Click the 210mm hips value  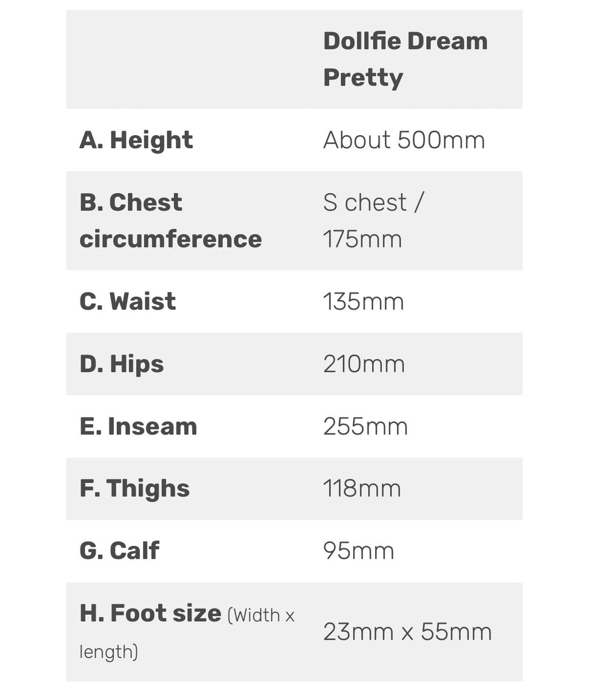point(364,364)
